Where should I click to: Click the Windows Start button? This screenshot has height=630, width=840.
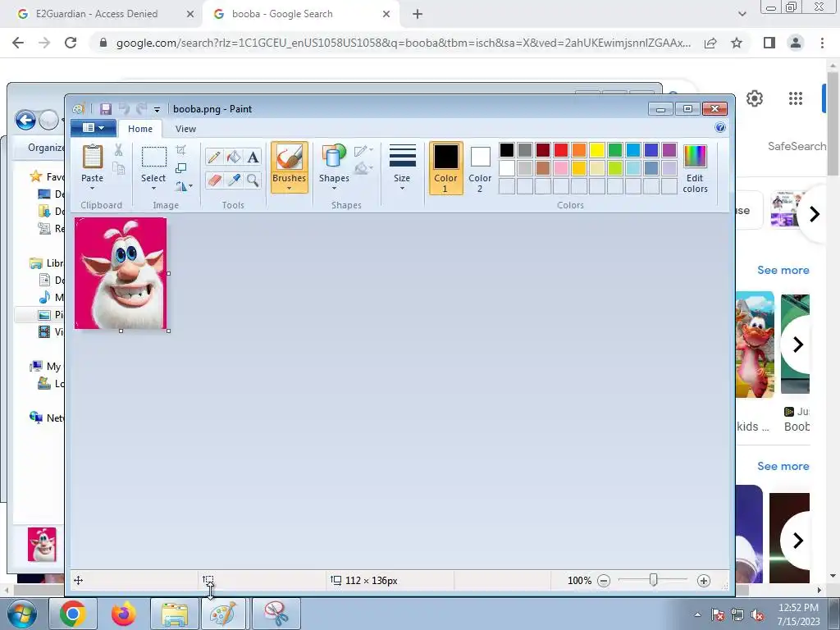[22, 614]
